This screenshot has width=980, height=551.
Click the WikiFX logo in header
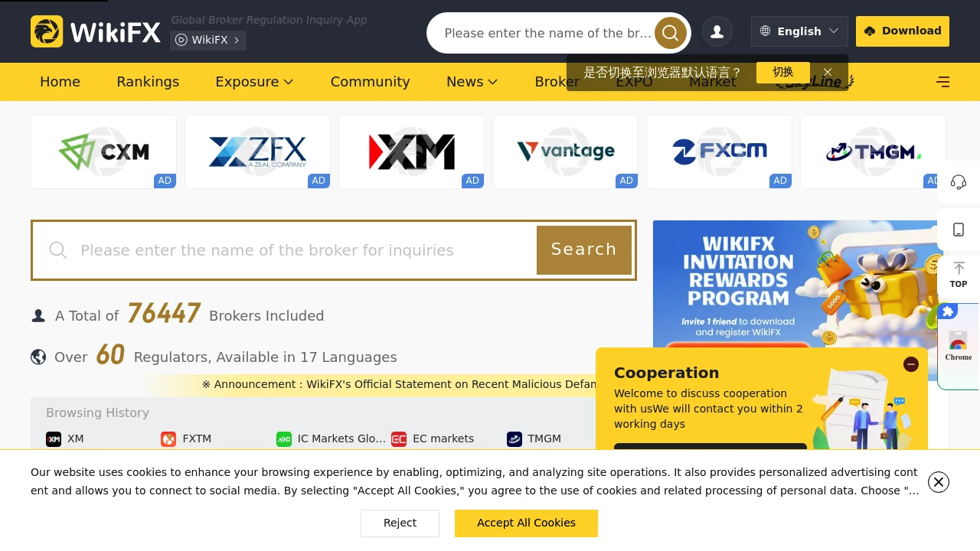pyautogui.click(x=96, y=32)
